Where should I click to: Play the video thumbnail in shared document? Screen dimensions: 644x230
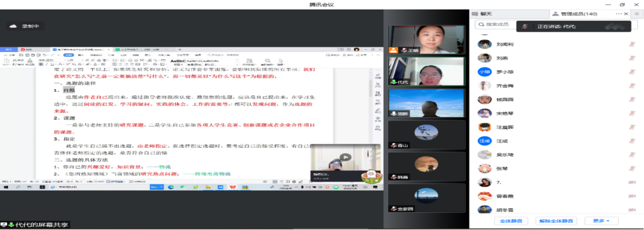(345, 157)
